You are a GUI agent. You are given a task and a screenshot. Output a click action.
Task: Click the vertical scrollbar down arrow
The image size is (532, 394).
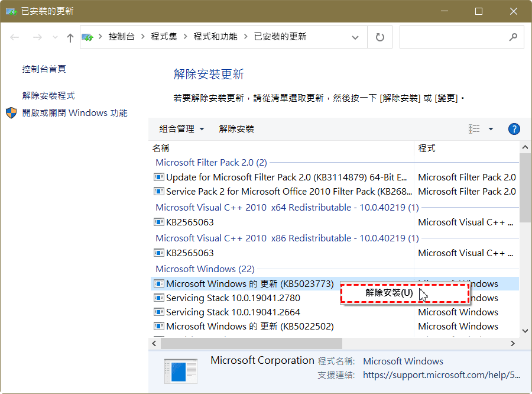click(525, 331)
